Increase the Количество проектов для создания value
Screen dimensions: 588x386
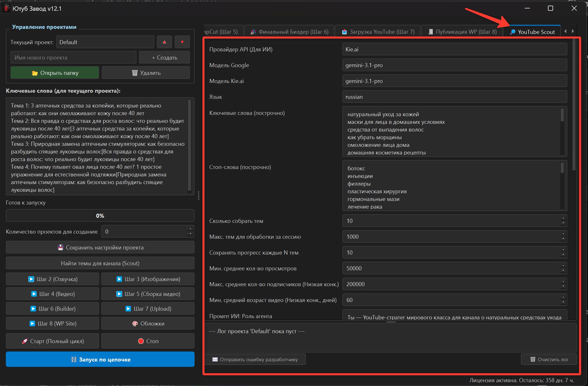click(190, 229)
